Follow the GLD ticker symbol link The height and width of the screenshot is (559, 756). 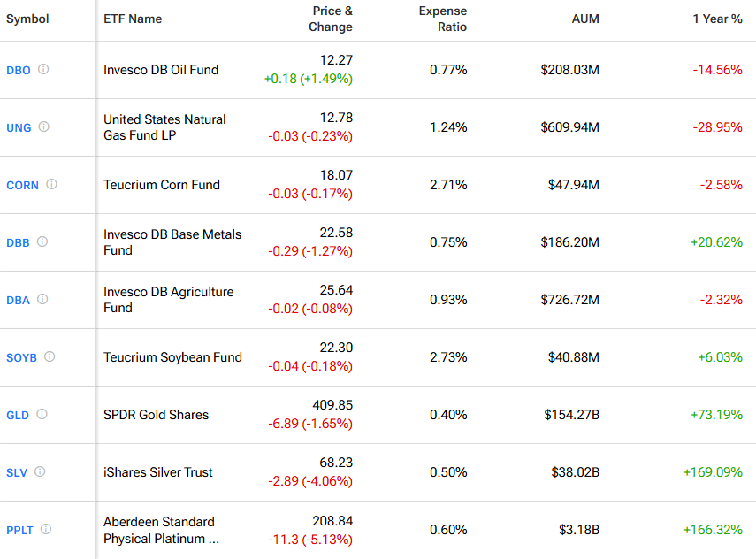(x=18, y=415)
